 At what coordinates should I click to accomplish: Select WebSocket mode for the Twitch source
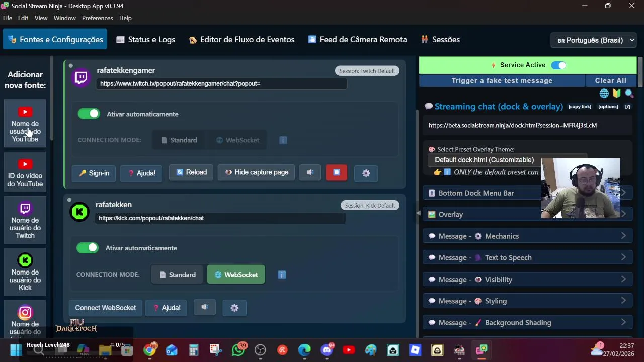point(237,140)
